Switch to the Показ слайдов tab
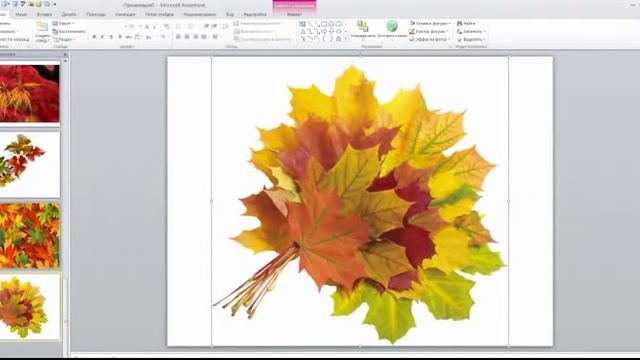This screenshot has width=640, height=360. pos(159,14)
